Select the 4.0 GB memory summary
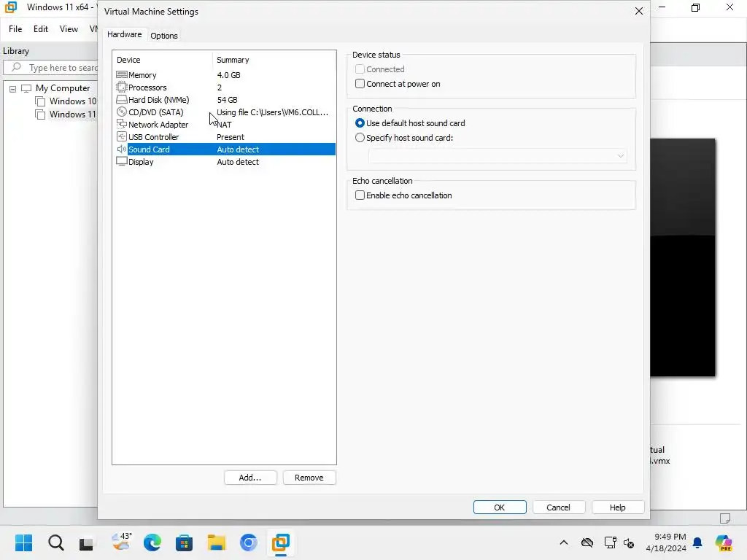The height and width of the screenshot is (560, 747). [x=228, y=75]
